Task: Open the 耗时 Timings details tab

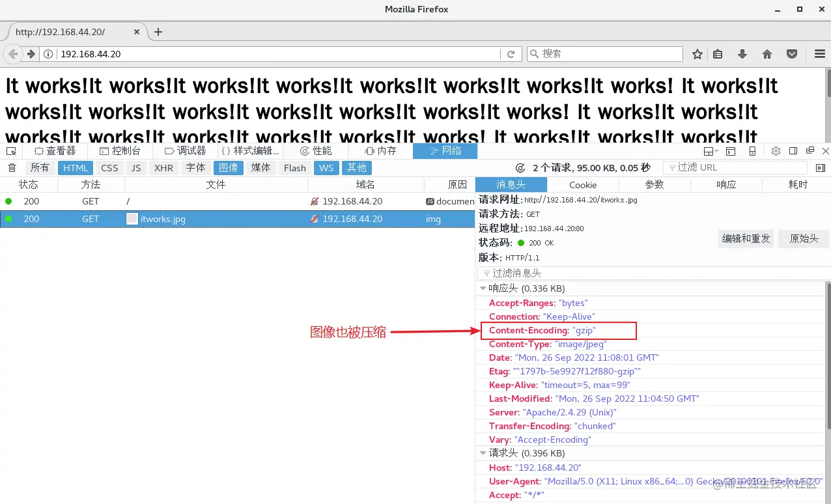Action: click(798, 184)
